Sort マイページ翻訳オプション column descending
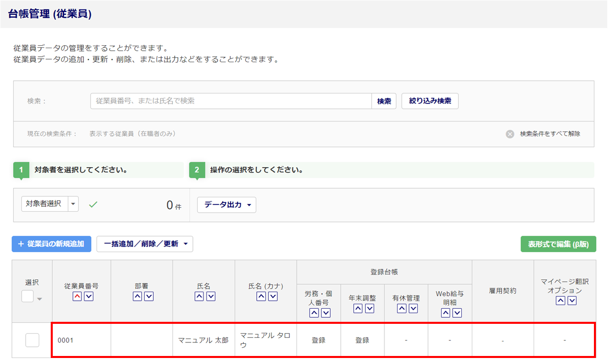Screen dimensions: 608x364 coord(571,301)
